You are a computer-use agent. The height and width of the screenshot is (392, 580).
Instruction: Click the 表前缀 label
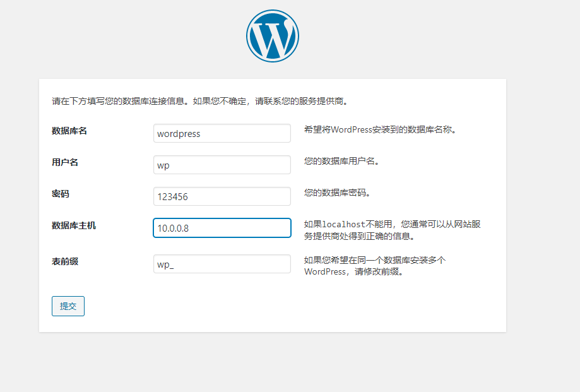pos(65,261)
